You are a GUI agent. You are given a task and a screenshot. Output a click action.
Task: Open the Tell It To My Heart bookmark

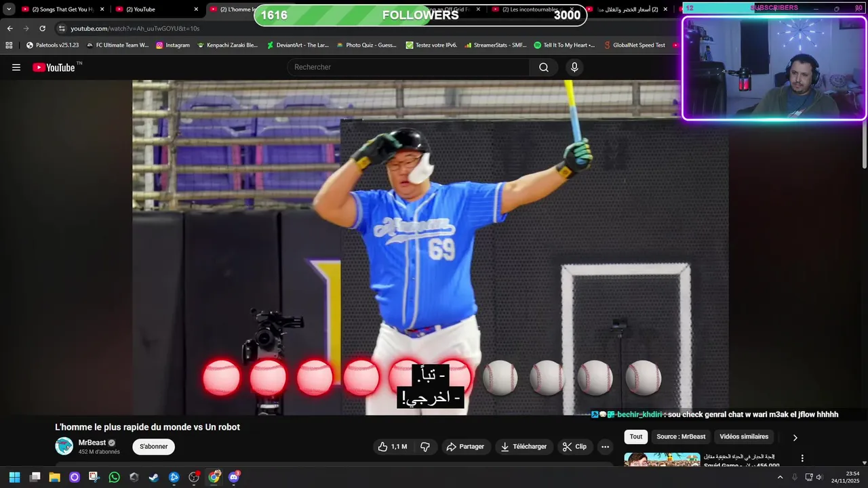click(x=564, y=45)
